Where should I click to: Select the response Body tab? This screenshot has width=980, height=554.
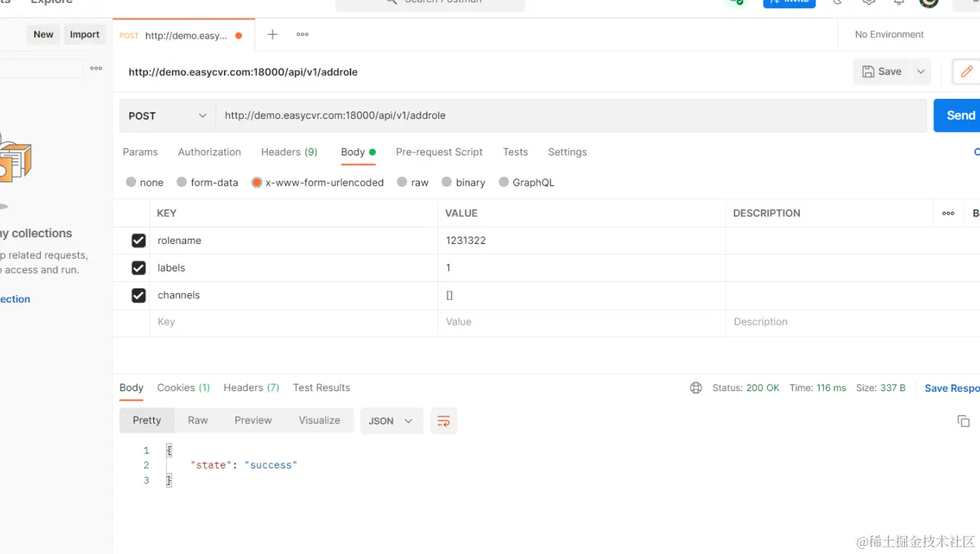pos(131,387)
